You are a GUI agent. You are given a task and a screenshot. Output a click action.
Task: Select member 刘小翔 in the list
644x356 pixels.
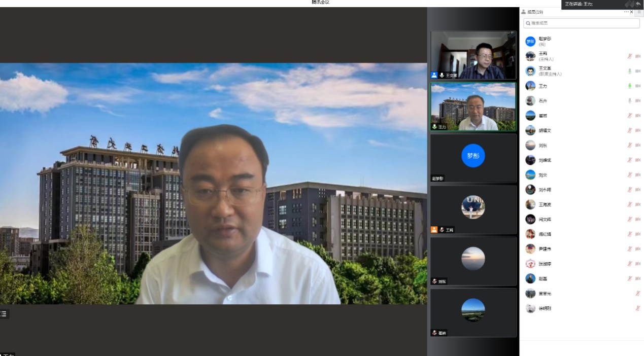click(x=545, y=190)
